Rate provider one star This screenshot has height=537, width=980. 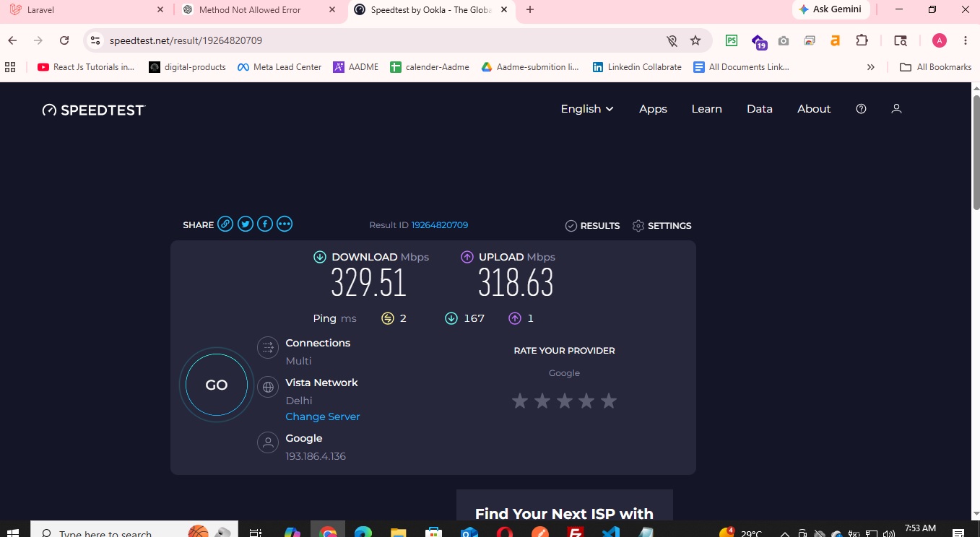click(520, 401)
